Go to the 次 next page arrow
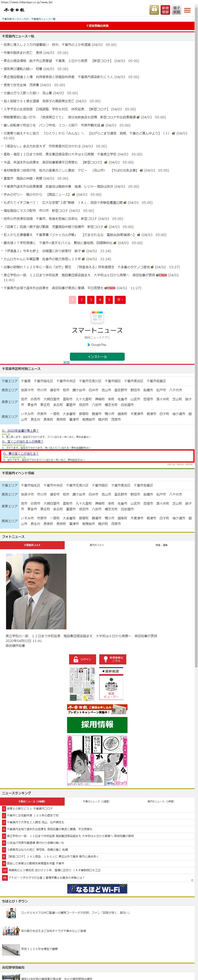This screenshot has height=980, width=198. click(x=120, y=300)
